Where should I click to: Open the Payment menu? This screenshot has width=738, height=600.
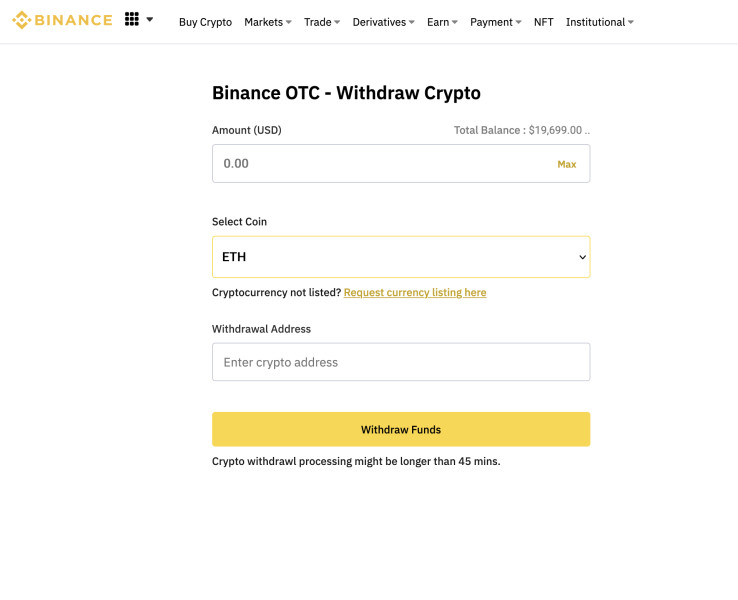coord(495,22)
